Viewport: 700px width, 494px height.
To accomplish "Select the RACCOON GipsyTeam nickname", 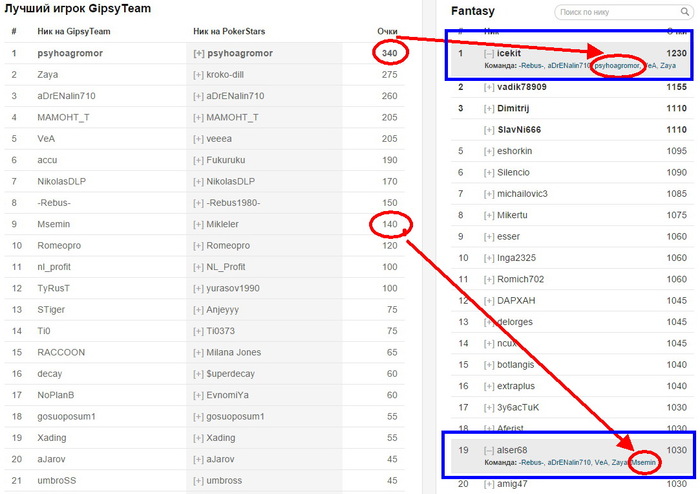I will pyautogui.click(x=61, y=353).
